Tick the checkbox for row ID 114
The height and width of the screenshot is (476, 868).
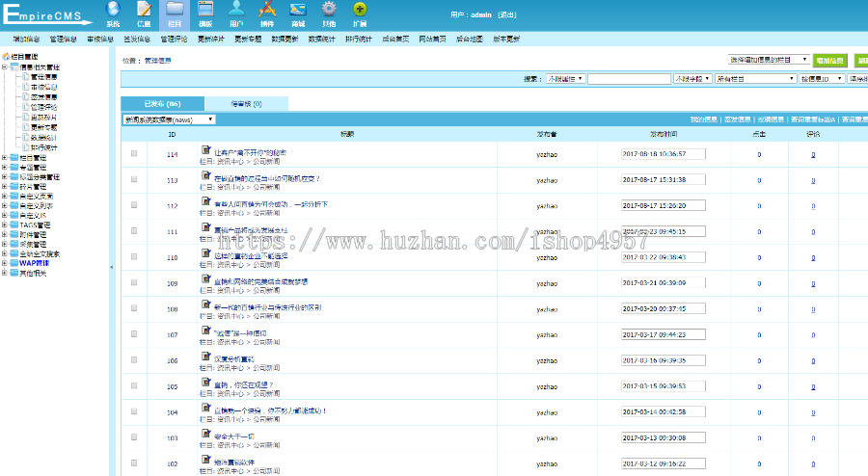click(x=134, y=154)
